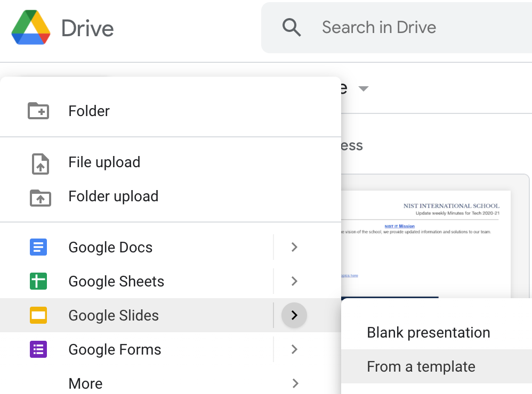Click the yellow Google Slides icon

click(38, 315)
